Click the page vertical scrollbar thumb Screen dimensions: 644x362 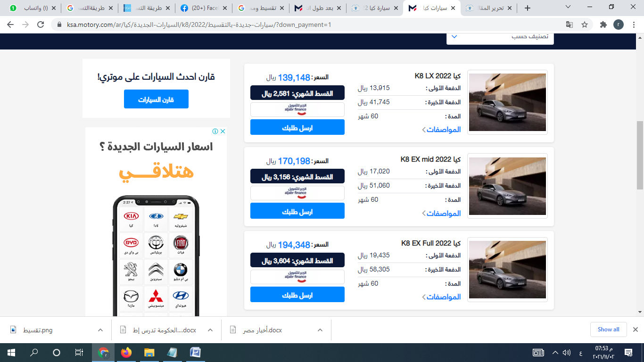click(640, 156)
